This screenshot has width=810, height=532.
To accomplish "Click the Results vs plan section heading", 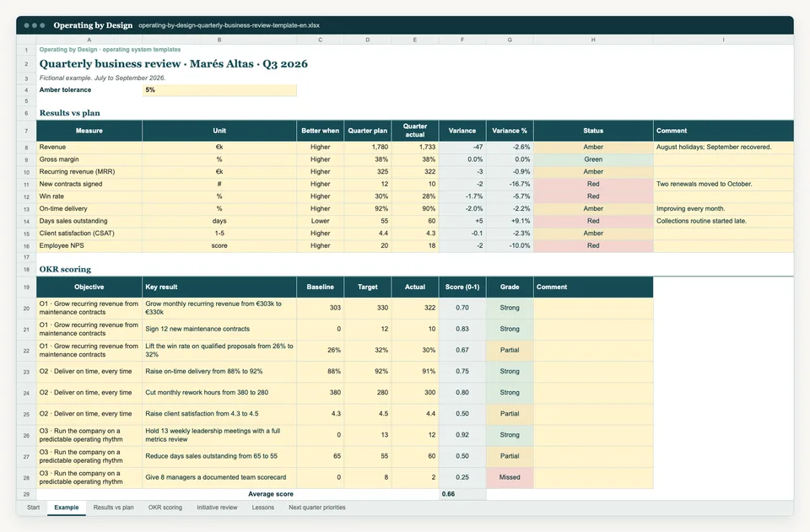I will (70, 113).
